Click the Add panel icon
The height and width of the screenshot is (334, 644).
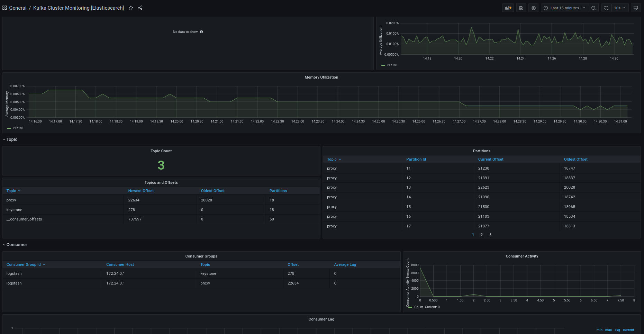pyautogui.click(x=508, y=8)
